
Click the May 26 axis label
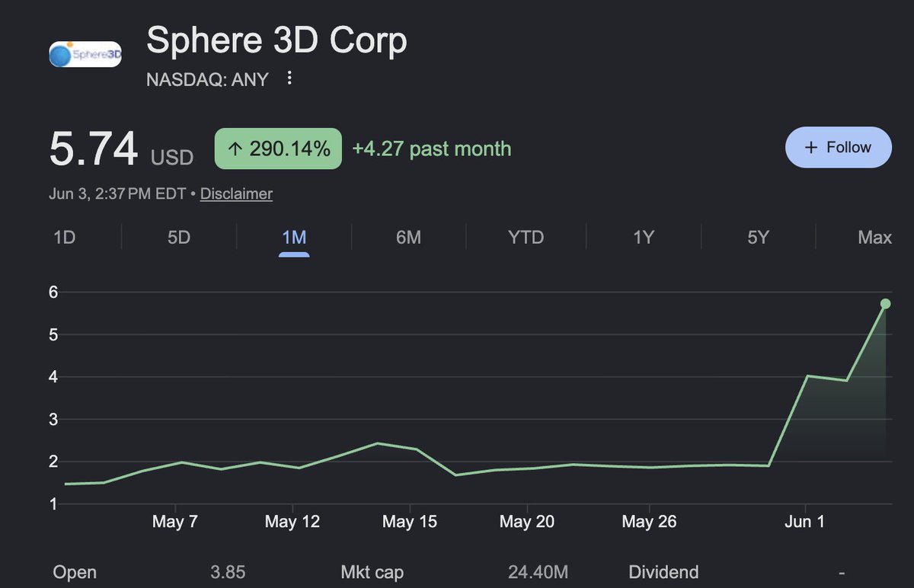click(649, 522)
